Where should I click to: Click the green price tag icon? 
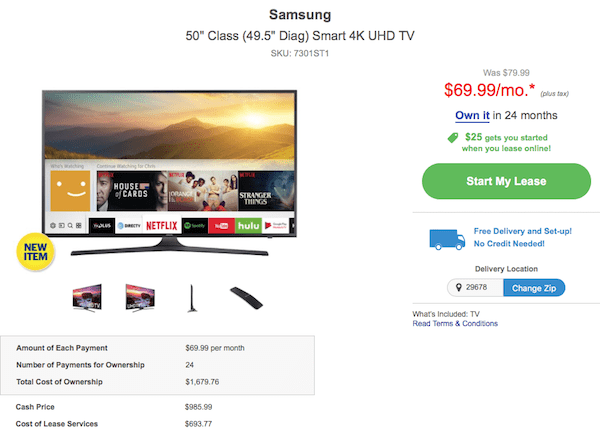click(454, 138)
